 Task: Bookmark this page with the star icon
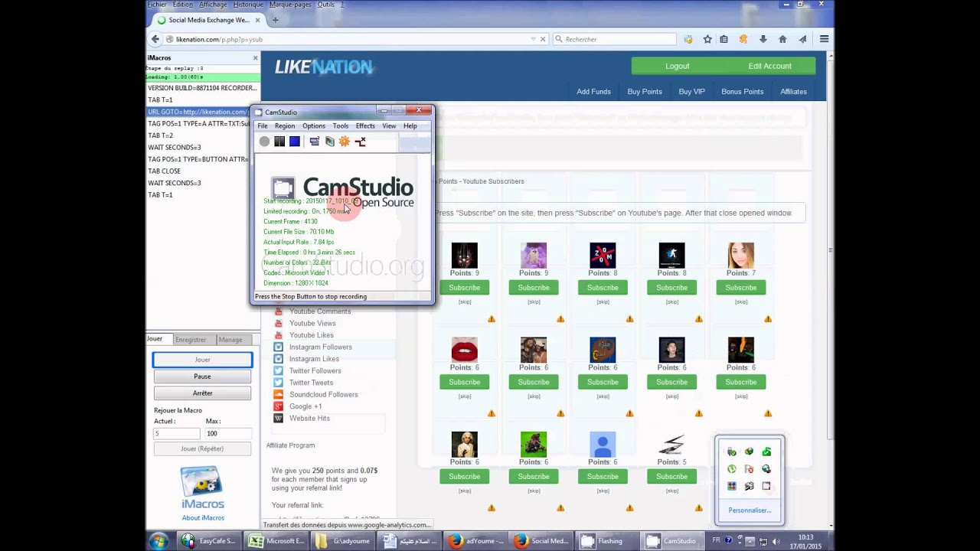point(707,39)
